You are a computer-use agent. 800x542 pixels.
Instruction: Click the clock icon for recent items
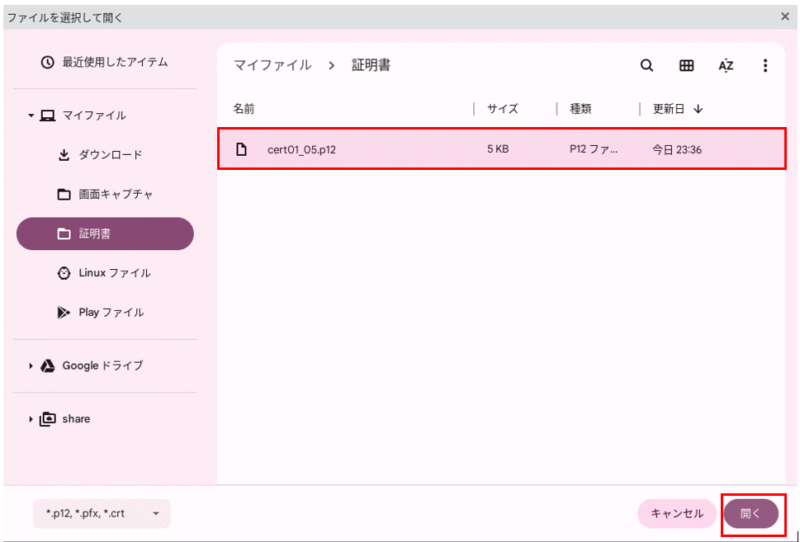coord(47,63)
